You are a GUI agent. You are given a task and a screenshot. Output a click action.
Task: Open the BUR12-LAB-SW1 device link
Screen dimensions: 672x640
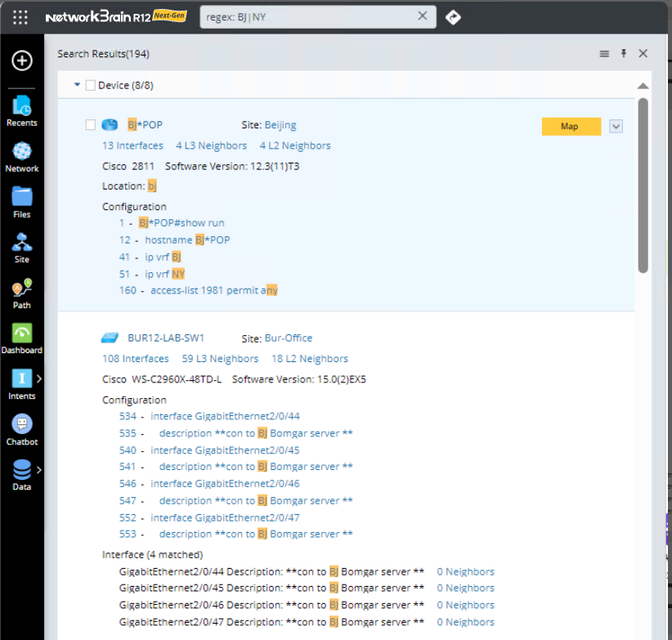(x=166, y=338)
